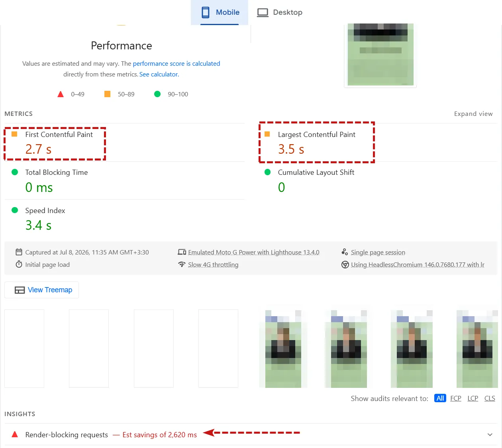Click the green circle 90–100 legend icon
The height and width of the screenshot is (448, 502).
[x=157, y=94]
